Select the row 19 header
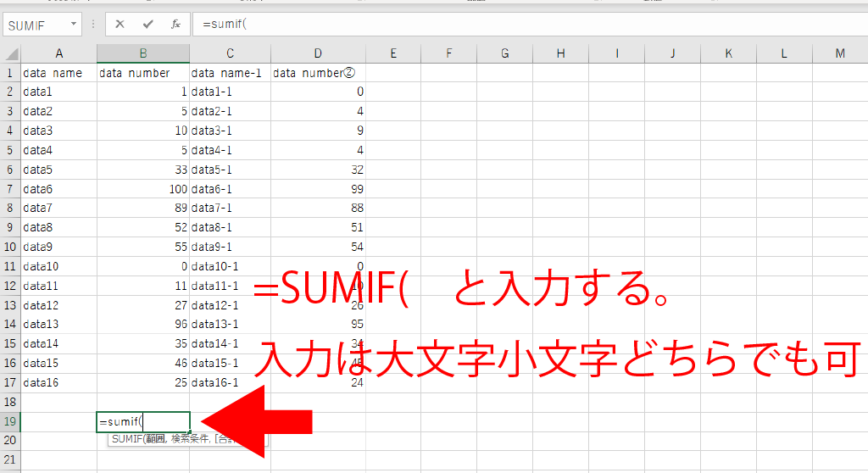The width and height of the screenshot is (868, 473). pyautogui.click(x=10, y=421)
